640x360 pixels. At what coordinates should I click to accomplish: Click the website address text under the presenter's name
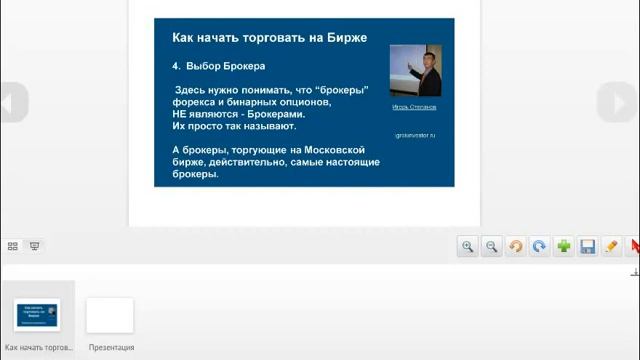(x=416, y=135)
